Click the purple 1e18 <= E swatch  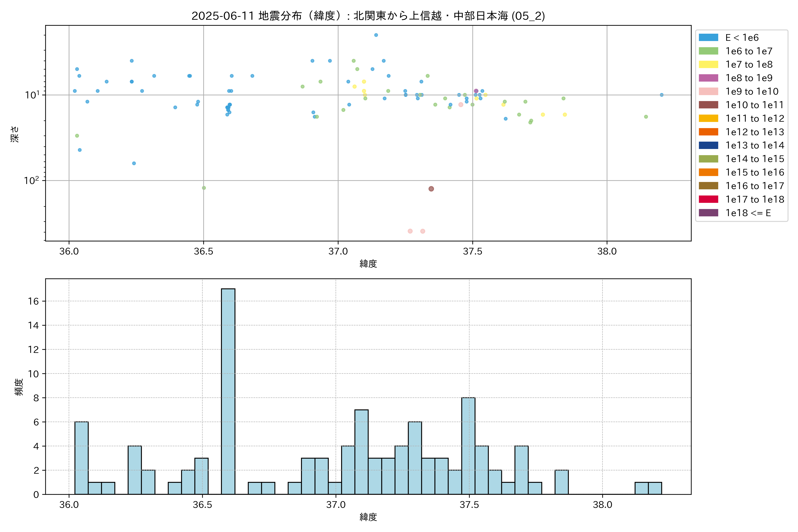pos(708,213)
